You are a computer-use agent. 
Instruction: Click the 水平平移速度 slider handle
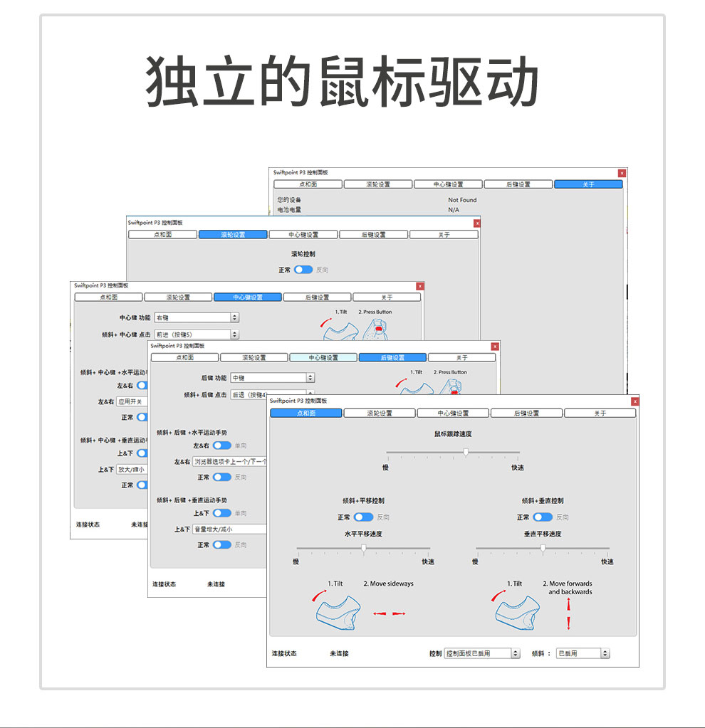pos(363,549)
